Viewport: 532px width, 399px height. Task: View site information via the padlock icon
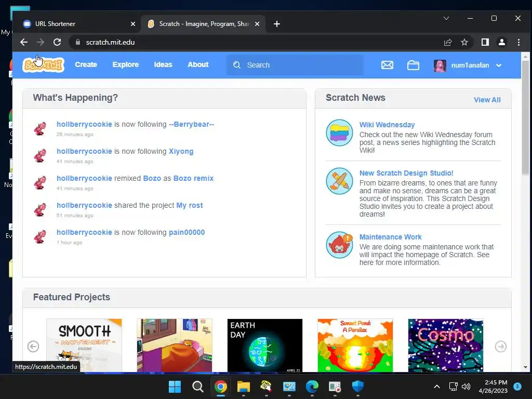[x=78, y=42]
